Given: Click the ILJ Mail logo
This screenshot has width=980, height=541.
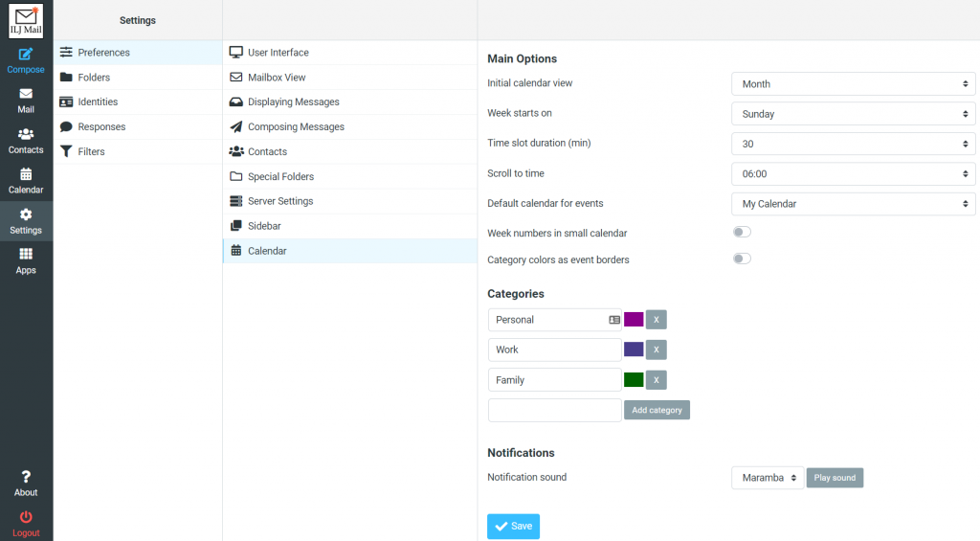Looking at the screenshot, I should tap(26, 21).
